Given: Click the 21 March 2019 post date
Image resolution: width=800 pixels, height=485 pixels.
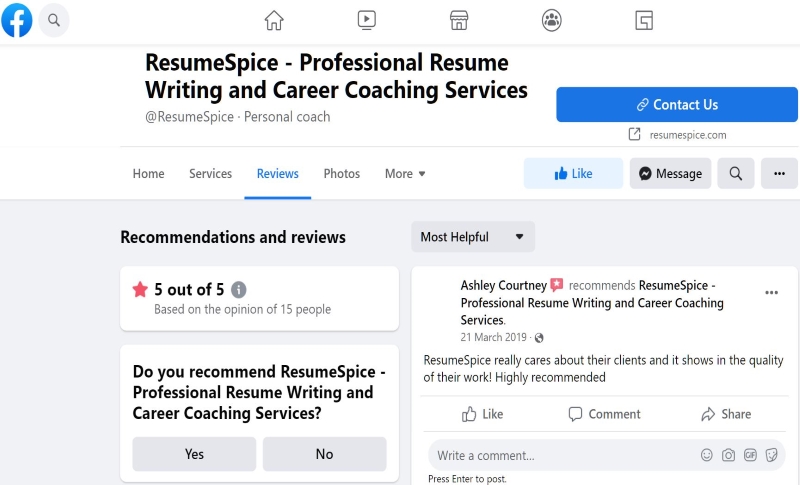Looking at the screenshot, I should (x=493, y=337).
